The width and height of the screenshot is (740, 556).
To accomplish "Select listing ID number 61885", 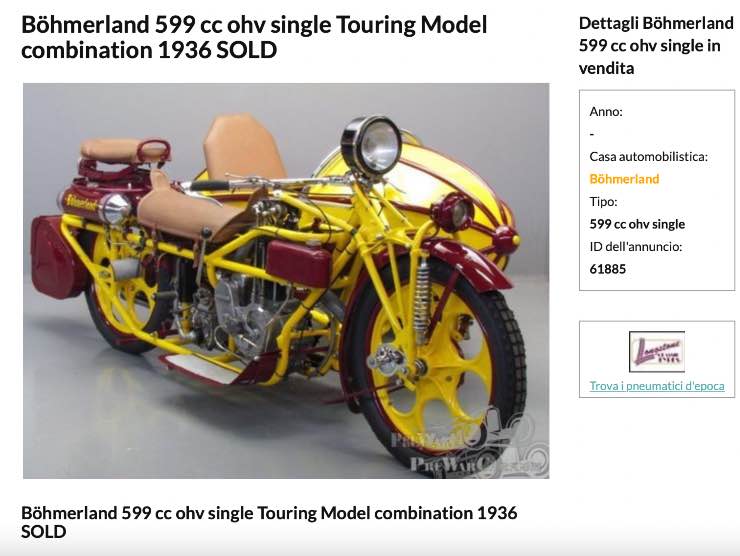I will coord(608,269).
